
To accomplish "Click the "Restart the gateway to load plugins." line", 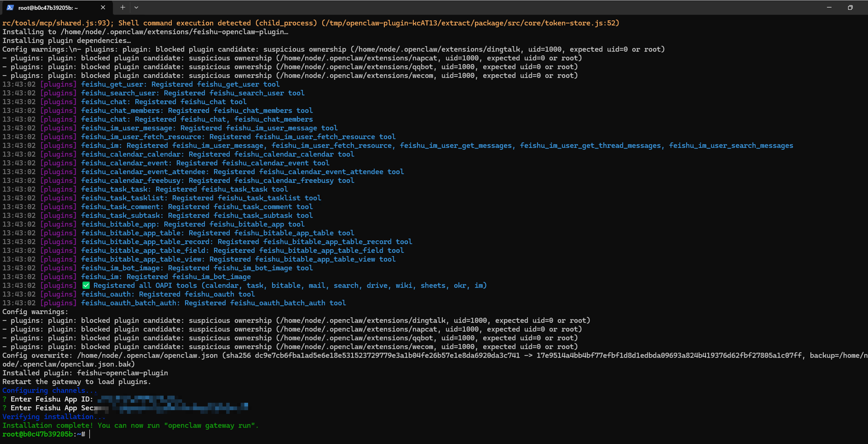I will (x=76, y=382).
